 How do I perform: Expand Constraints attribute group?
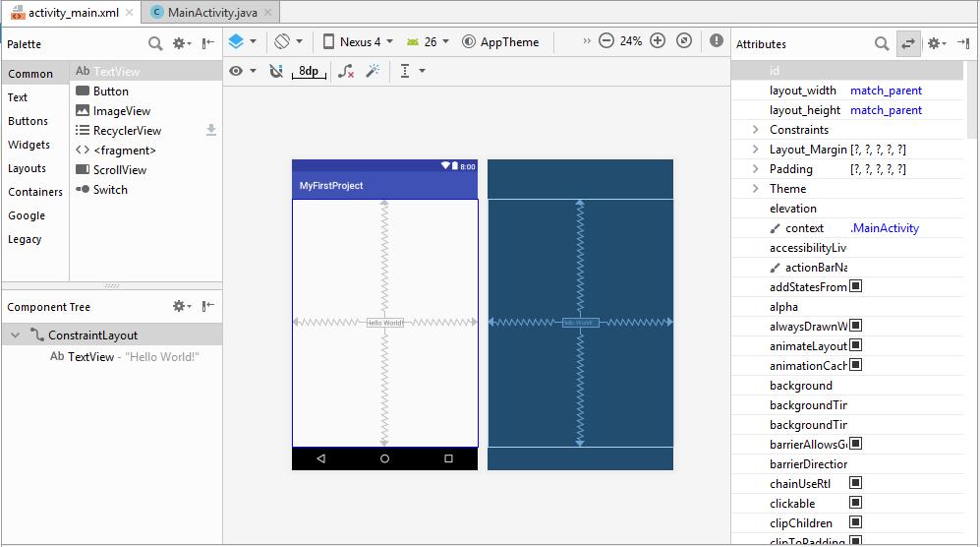756,130
